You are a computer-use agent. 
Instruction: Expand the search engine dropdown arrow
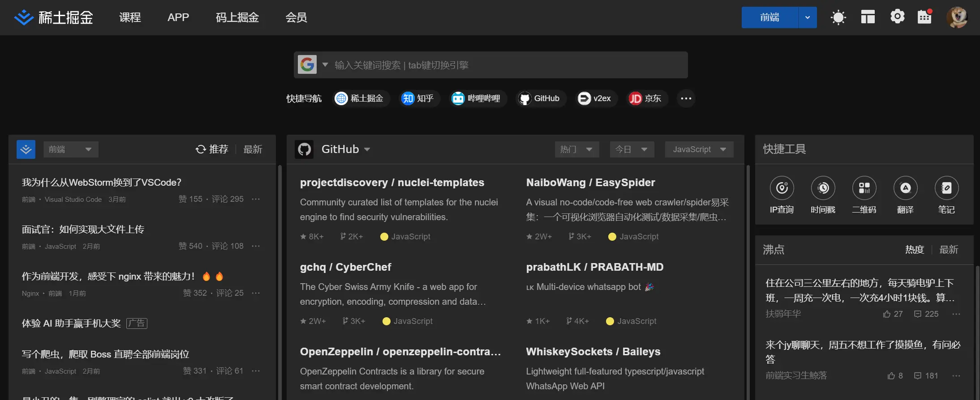pos(325,65)
